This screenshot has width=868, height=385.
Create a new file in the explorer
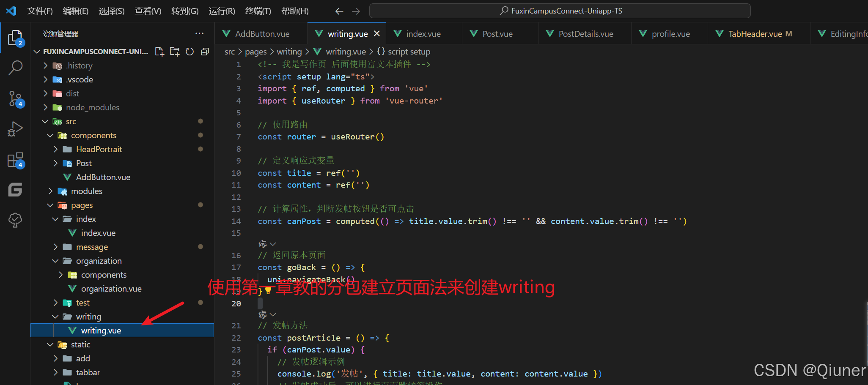pos(159,52)
